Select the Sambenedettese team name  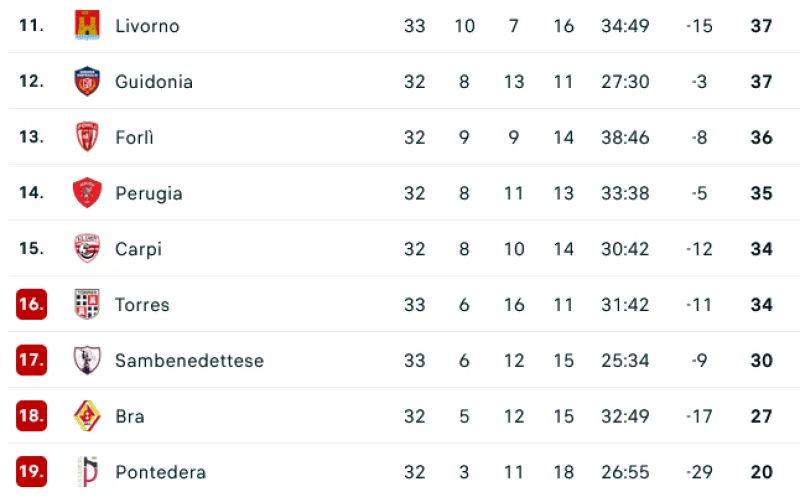point(189,361)
